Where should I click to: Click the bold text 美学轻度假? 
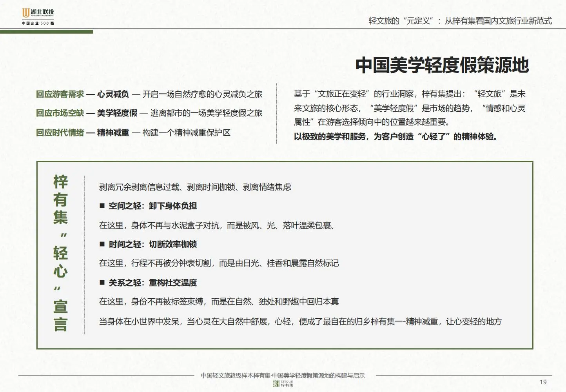(x=117, y=113)
